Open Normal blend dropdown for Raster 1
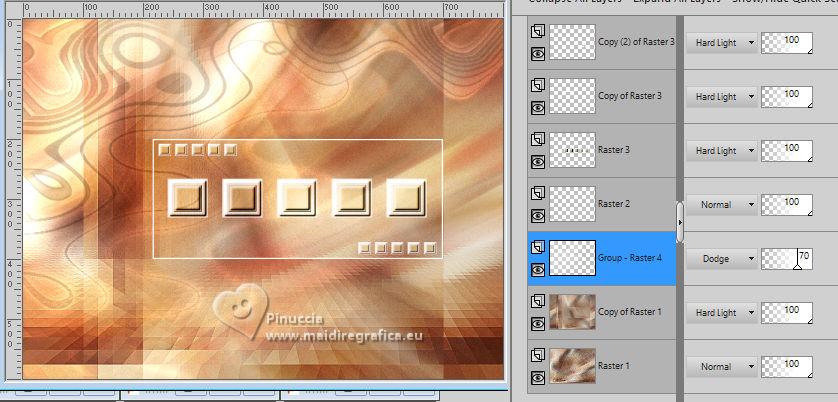 click(x=722, y=367)
